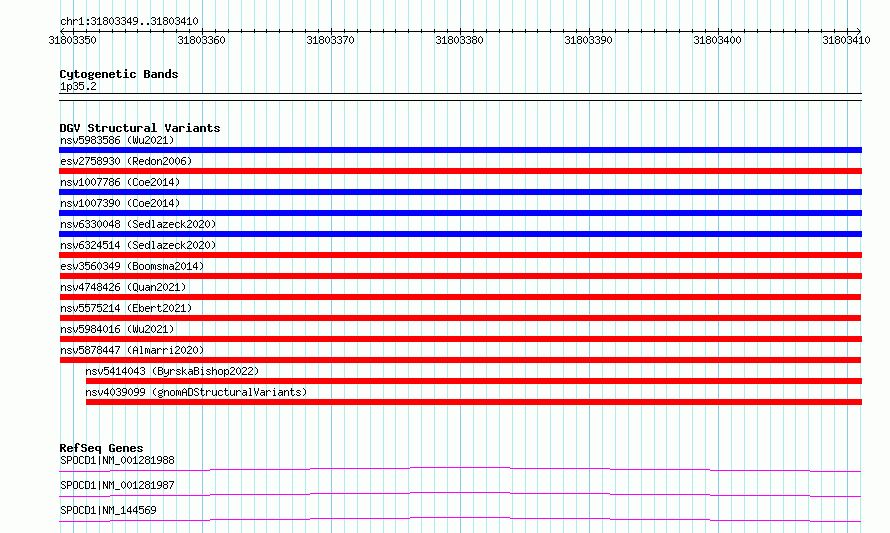Click the DGV Structural Variants track heading
This screenshot has height=533, width=890.
140,128
